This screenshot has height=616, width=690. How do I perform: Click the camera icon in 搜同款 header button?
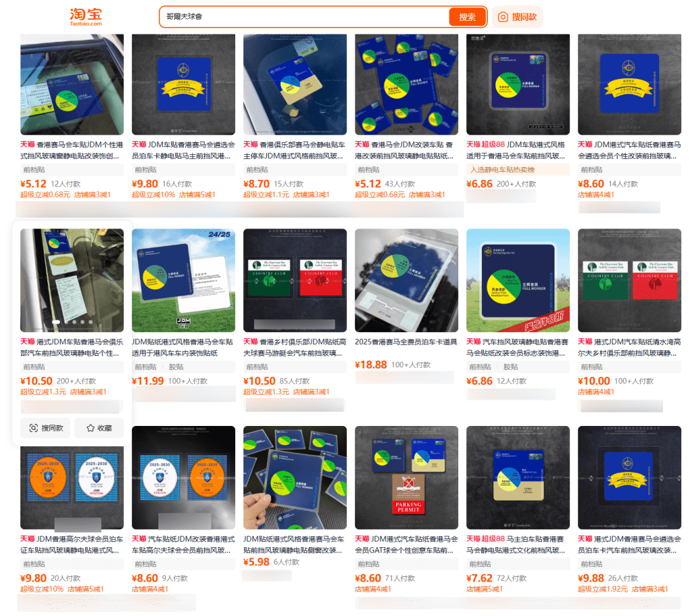(503, 17)
